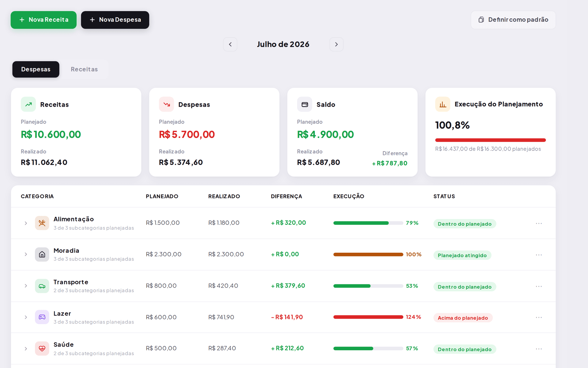Open the Saúde row options menu
Image resolution: width=588 pixels, height=368 pixels.
pos(539,349)
